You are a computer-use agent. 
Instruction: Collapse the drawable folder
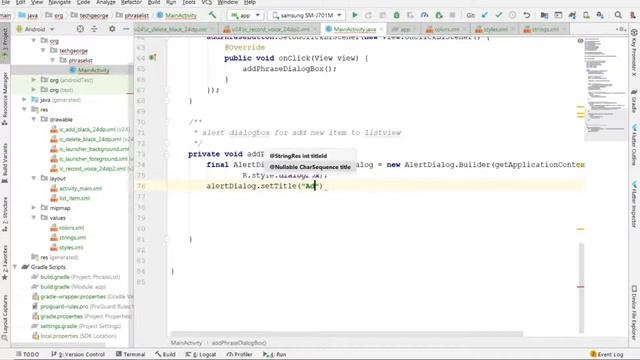[34, 119]
